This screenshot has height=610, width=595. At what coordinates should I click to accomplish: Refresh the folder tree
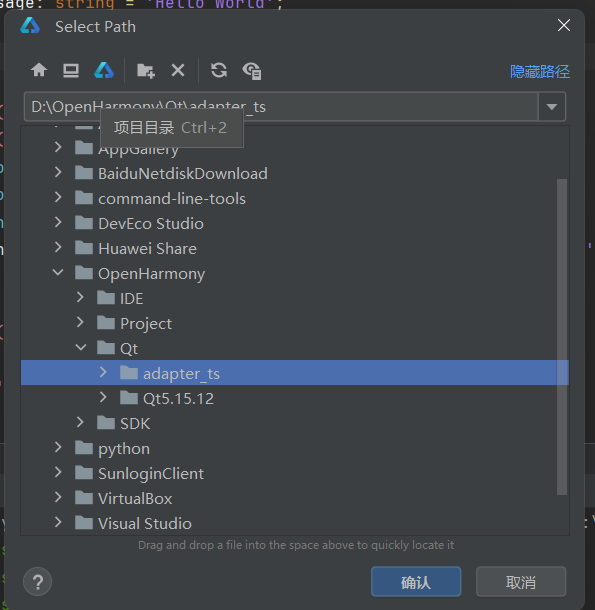coord(219,70)
